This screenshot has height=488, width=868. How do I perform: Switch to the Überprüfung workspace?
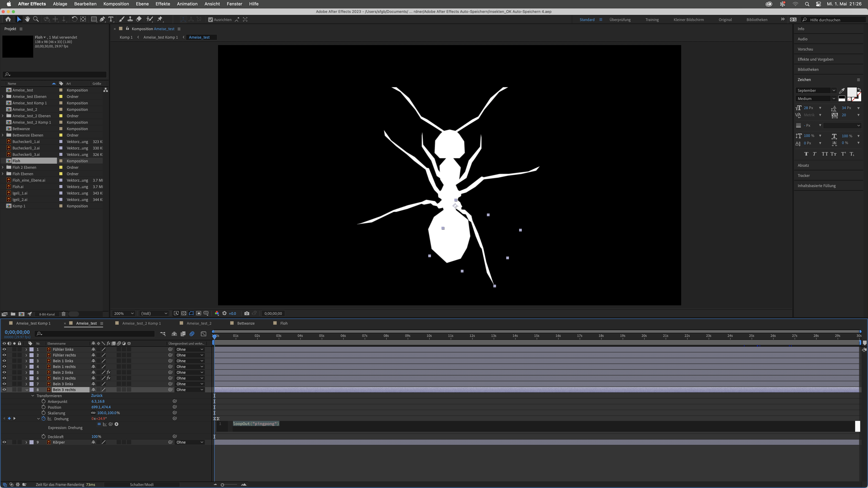pyautogui.click(x=620, y=19)
